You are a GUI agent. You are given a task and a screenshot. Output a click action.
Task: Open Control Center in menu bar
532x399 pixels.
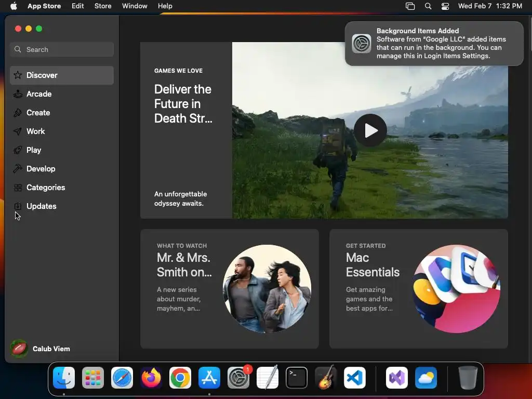coord(445,6)
